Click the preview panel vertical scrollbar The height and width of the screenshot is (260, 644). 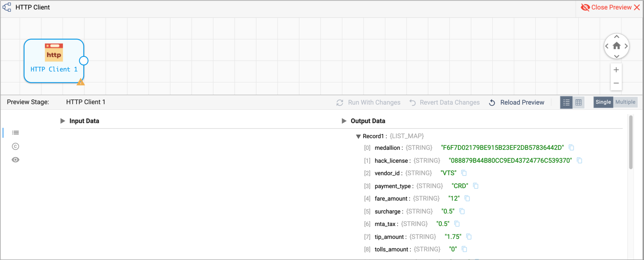(631, 143)
